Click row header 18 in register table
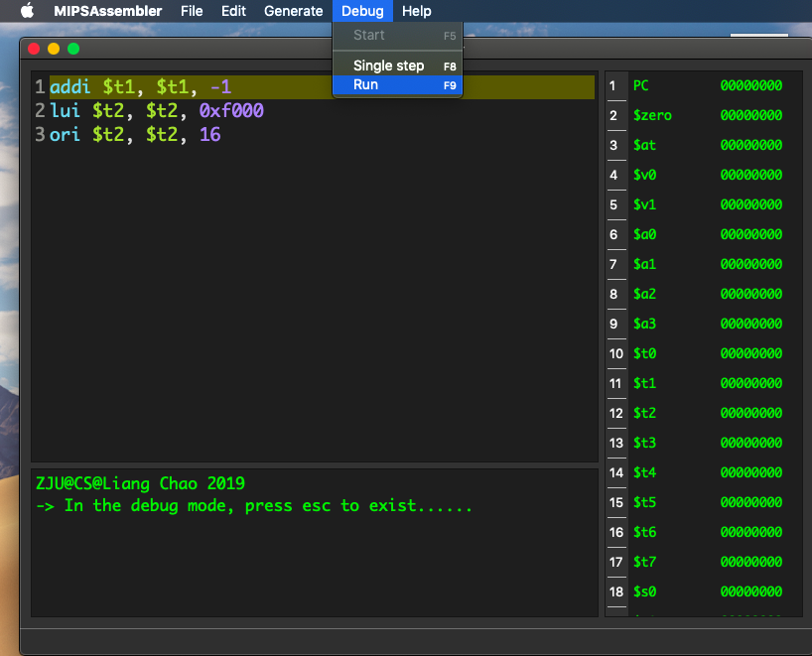Screen dimensions: 812x656 616,591
